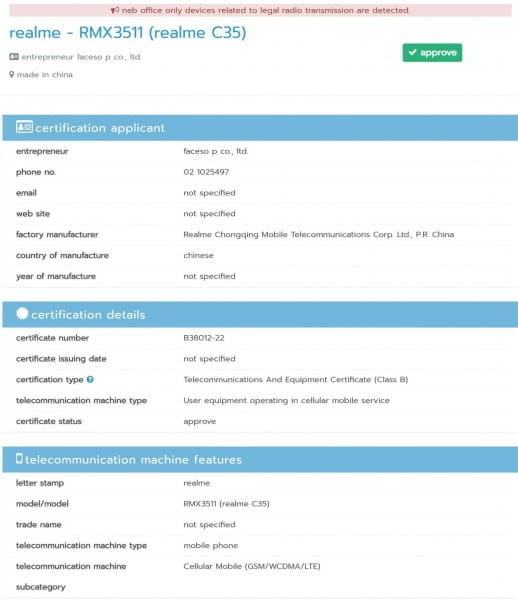Click the Cellular Mobile (GSM/WCDMA/LTE) value
518x600 pixels.
pyautogui.click(x=252, y=566)
